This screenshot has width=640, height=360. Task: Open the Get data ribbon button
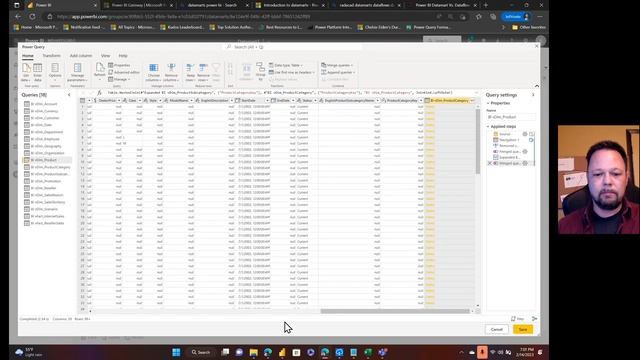pos(26,72)
